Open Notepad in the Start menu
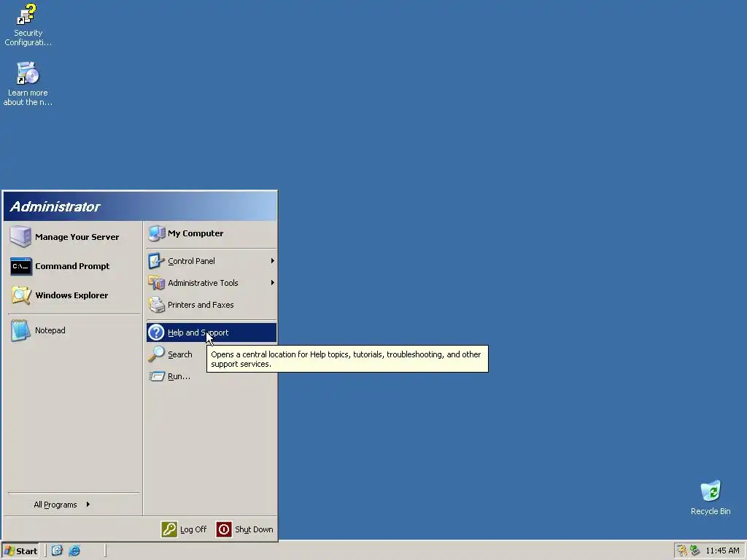 pyautogui.click(x=50, y=330)
